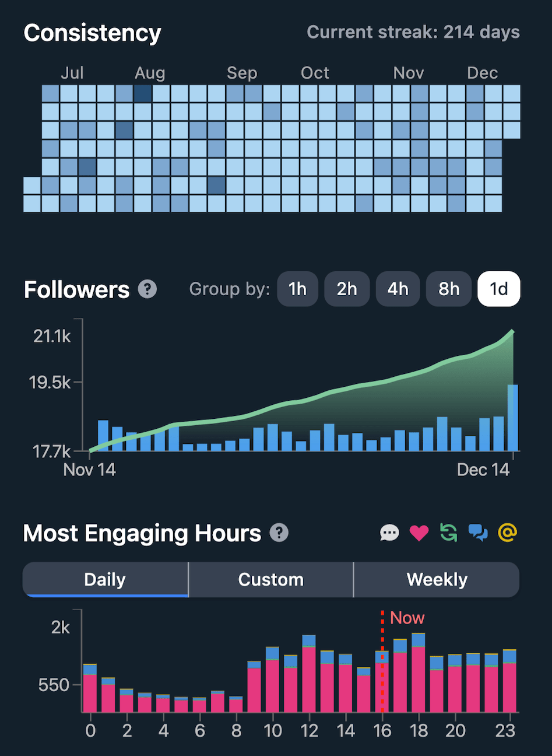552x756 pixels.
Task: Switch grouping to 8h
Action: (x=448, y=289)
